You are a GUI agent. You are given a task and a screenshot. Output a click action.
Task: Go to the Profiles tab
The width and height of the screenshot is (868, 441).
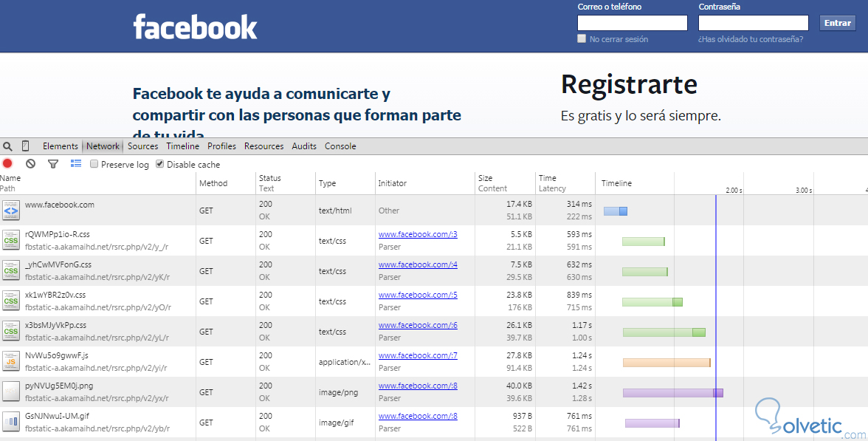(221, 146)
